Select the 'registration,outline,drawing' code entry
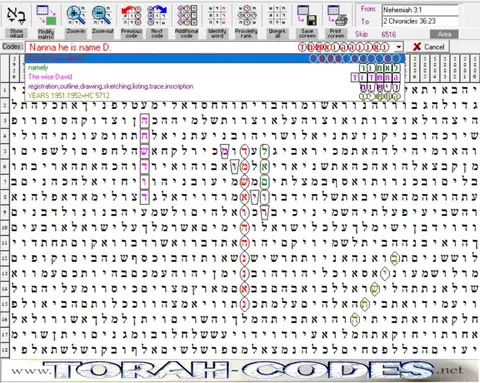Viewport: 480px width, 383px height. tap(215, 86)
